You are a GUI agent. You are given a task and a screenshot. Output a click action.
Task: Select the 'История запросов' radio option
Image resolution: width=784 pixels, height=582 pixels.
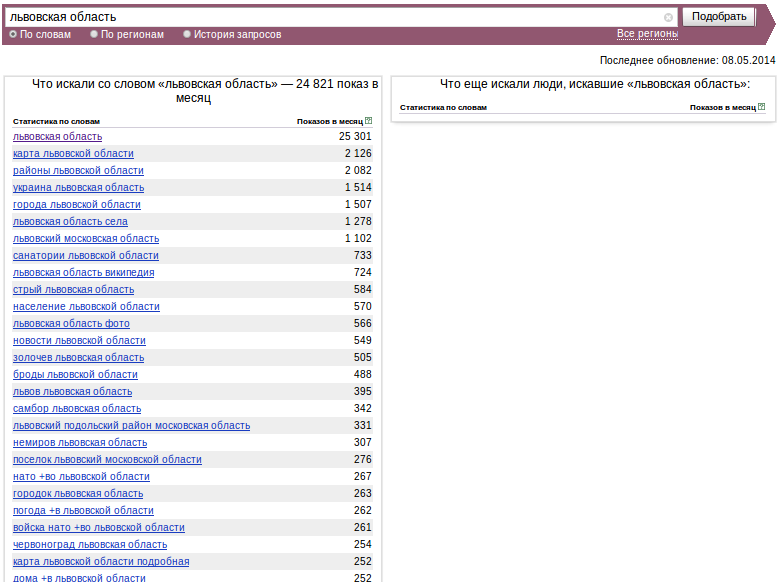point(186,34)
